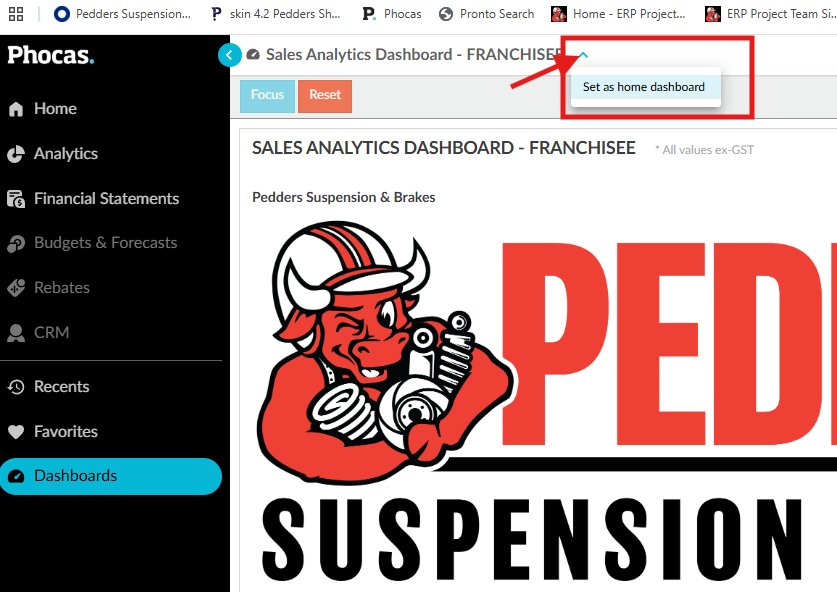This screenshot has height=592, width=837.
Task: Click the Focus button
Action: tap(267, 96)
